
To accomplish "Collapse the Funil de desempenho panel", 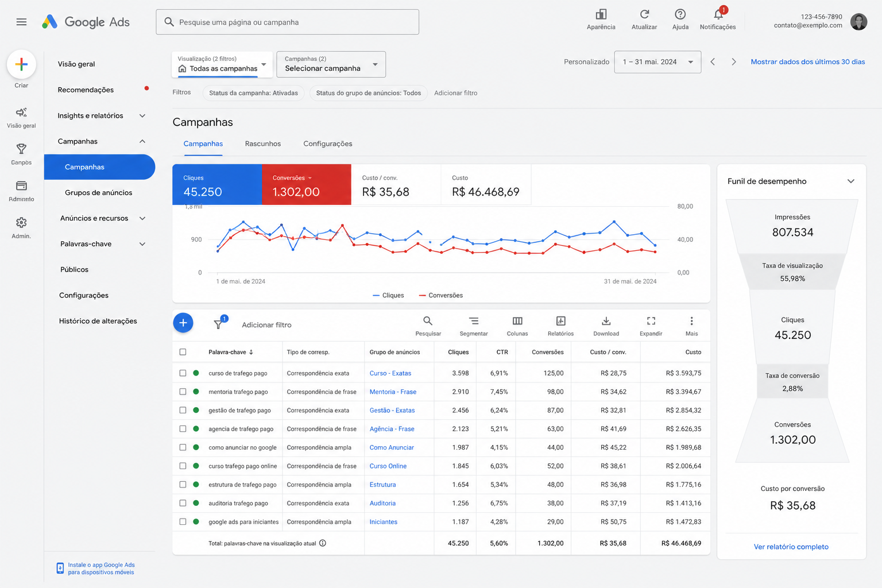I will 851,181.
